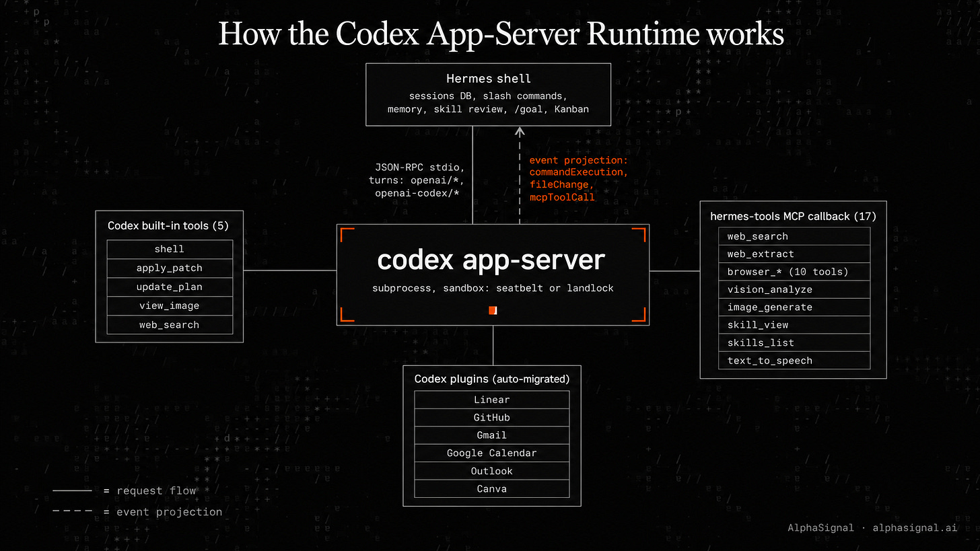Select the 'skill_view' row
The width and height of the screenshot is (980, 551).
click(x=794, y=325)
